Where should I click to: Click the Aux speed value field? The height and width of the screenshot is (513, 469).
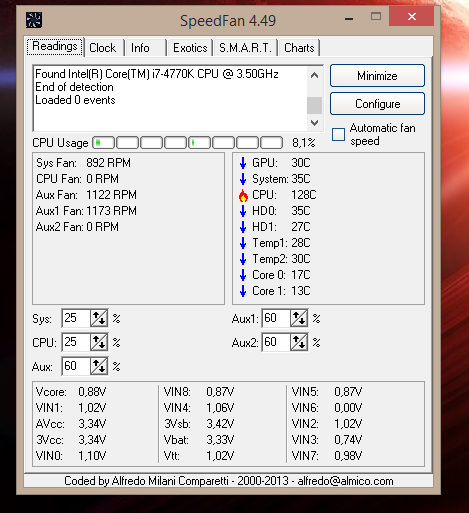coord(76,366)
